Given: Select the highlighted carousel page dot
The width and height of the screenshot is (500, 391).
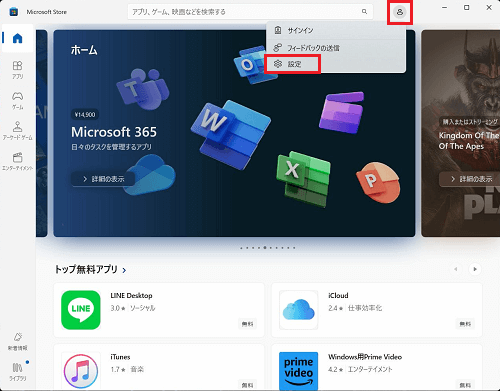Looking at the screenshot, I should [x=265, y=248].
